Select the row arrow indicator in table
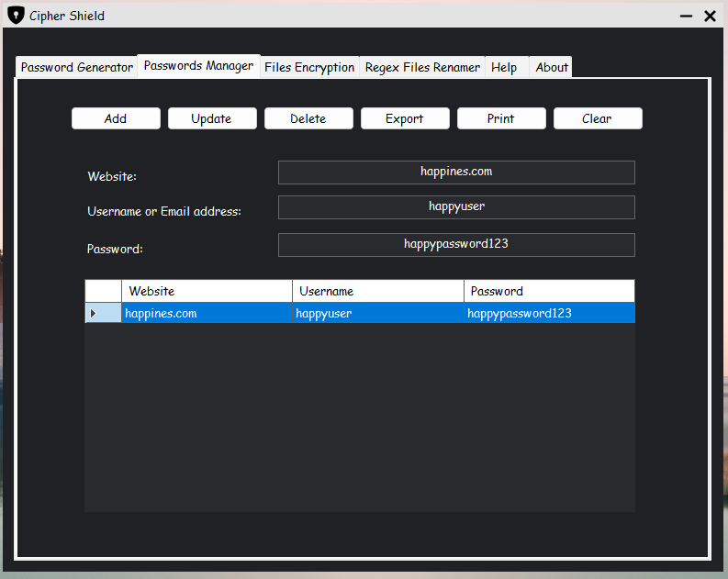This screenshot has height=579, width=728. [x=93, y=314]
